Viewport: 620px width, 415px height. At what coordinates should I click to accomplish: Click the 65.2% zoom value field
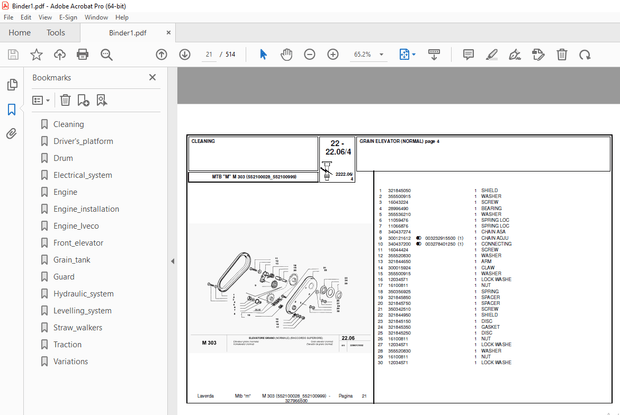click(x=362, y=55)
